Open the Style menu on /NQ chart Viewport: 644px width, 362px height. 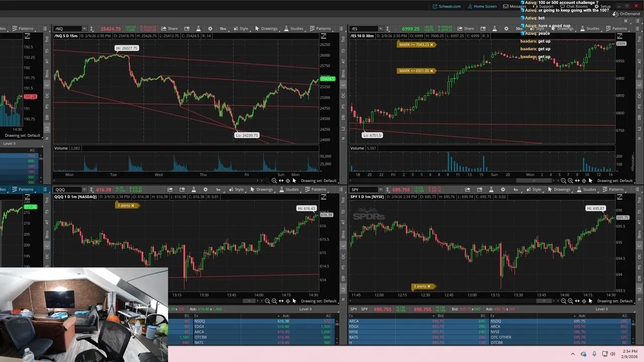pos(240,29)
